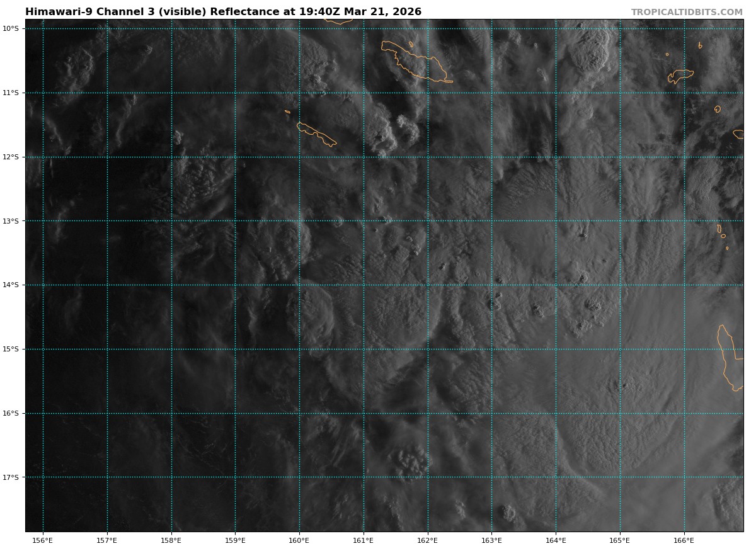Image resolution: width=756 pixels, height=546 pixels.
Task: Click the grid intersection of 160°E and 14°S
Action: (x=299, y=285)
